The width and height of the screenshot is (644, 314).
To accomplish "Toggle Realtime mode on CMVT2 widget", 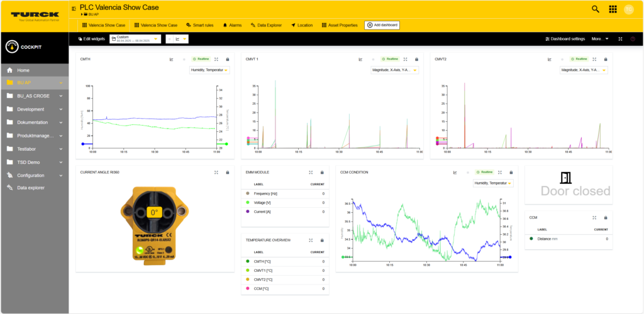I will pos(578,59).
